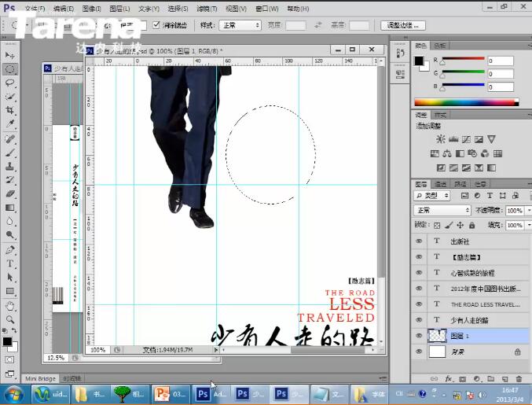The image size is (532, 405).
Task: Open the layer filter 类型 dropdown
Action: [x=431, y=196]
